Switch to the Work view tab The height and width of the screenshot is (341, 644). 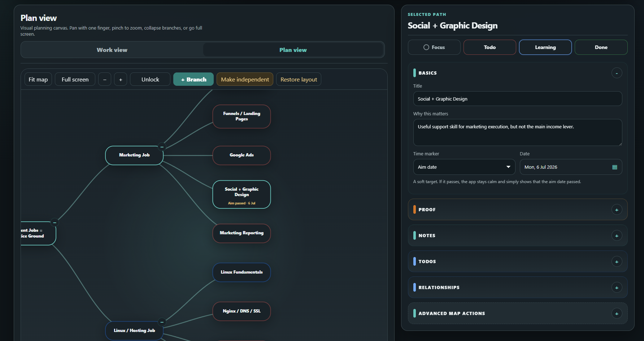point(112,50)
